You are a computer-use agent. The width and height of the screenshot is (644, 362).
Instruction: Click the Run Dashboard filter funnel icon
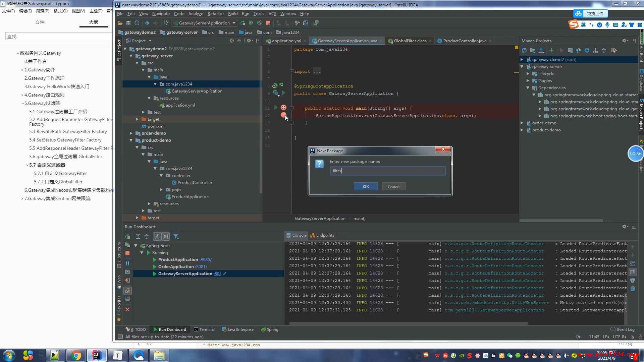176,236
